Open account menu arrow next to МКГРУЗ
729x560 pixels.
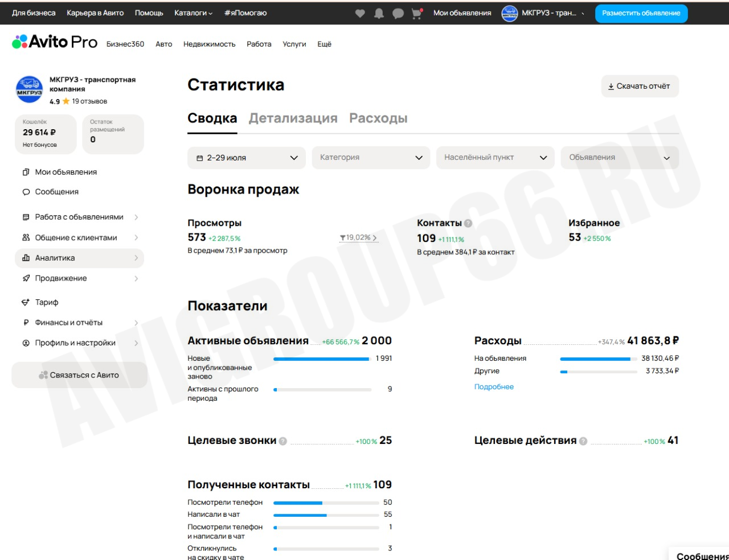point(583,14)
